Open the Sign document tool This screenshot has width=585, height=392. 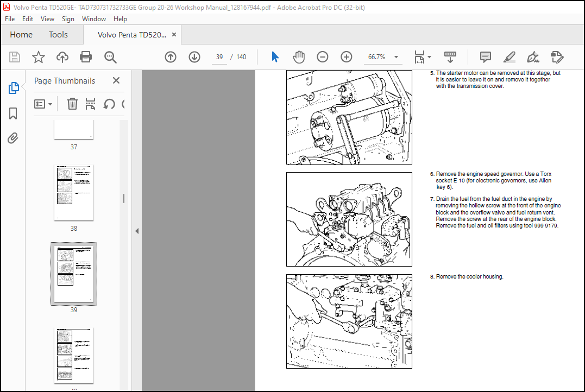[533, 57]
